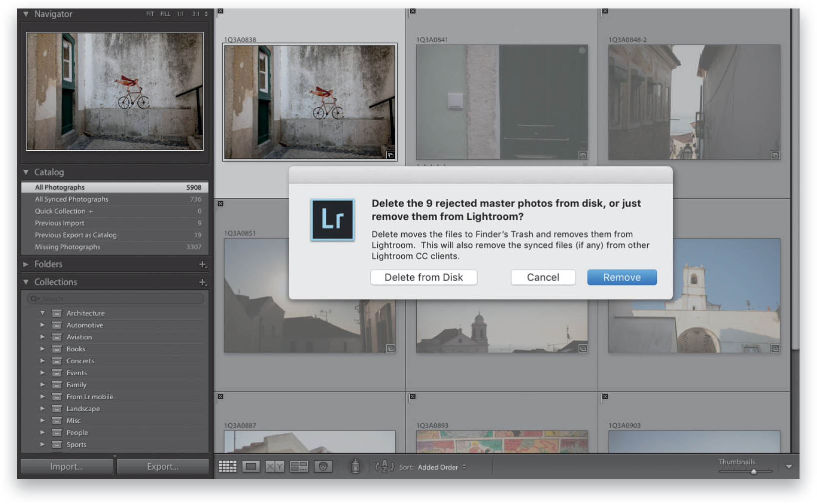The height and width of the screenshot is (504, 817).
Task: Open the Sort: Added Order dropdown
Action: [441, 467]
